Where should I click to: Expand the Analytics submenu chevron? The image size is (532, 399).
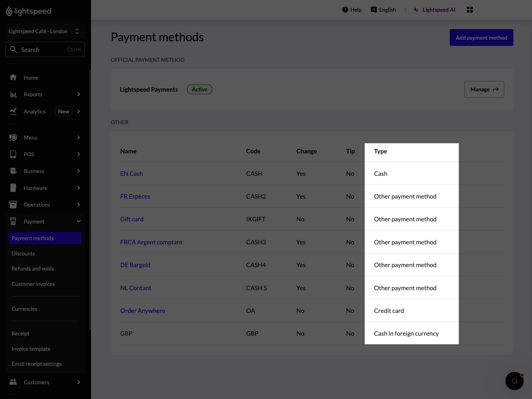coord(78,111)
